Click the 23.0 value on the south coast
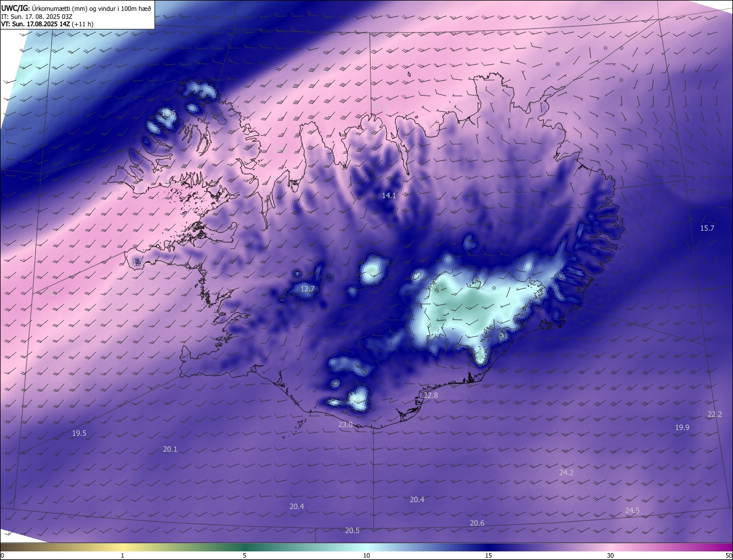The width and height of the screenshot is (733, 560). [345, 425]
